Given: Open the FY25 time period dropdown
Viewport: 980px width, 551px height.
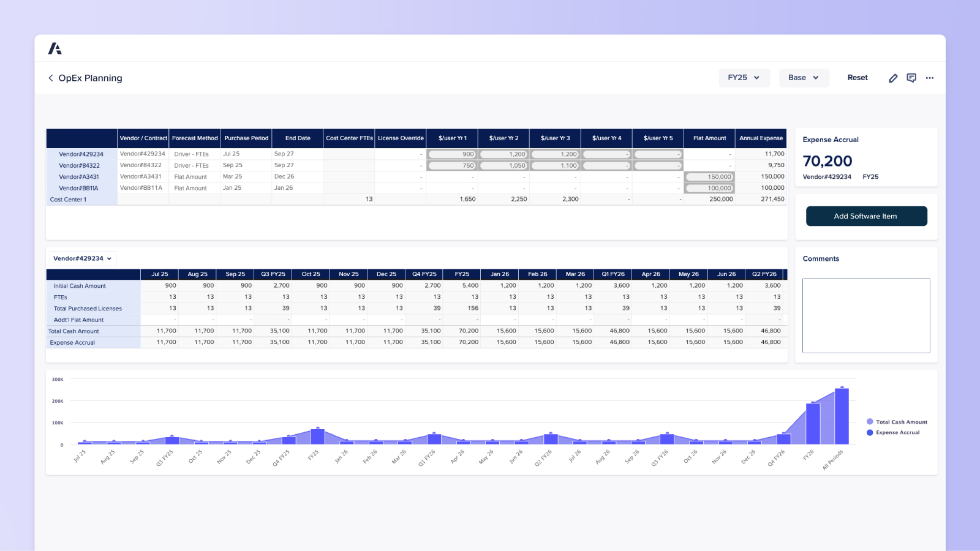Looking at the screenshot, I should point(744,78).
